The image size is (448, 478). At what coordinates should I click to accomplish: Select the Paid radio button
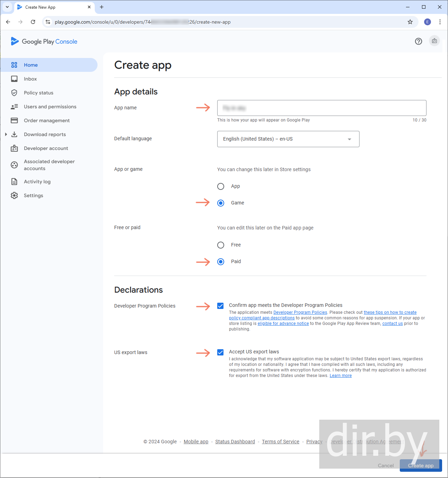[x=221, y=262]
